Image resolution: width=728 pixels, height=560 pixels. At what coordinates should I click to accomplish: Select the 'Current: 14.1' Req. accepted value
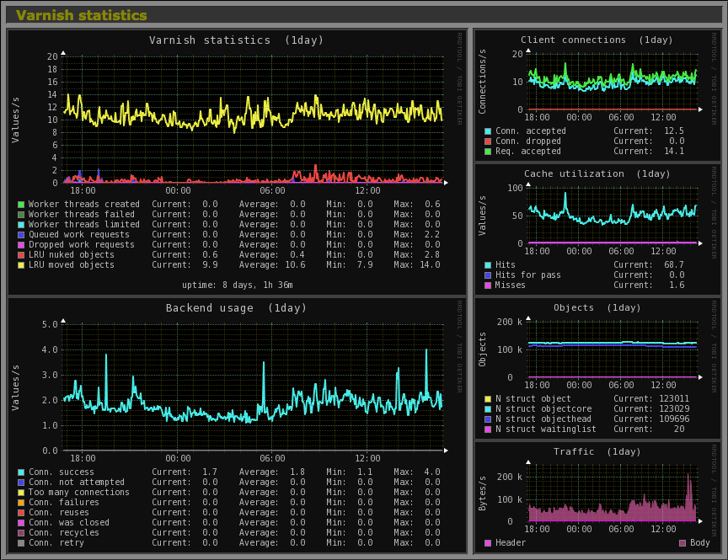[649, 152]
